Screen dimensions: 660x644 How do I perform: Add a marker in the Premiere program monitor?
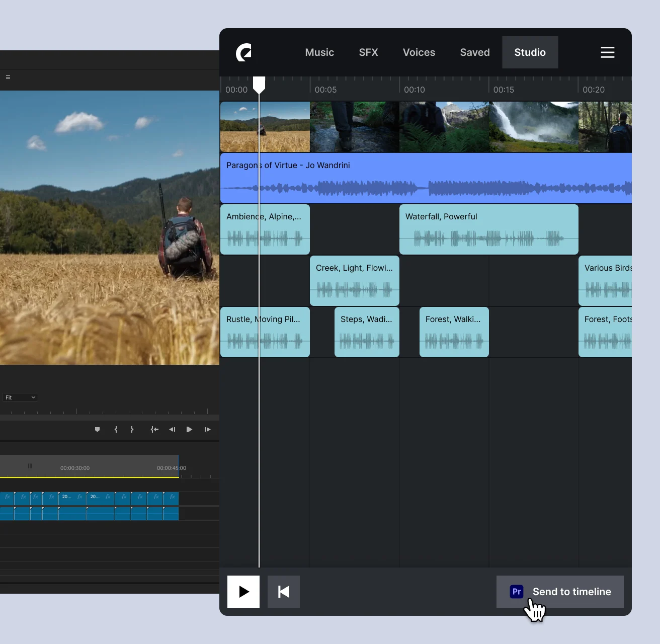[97, 429]
